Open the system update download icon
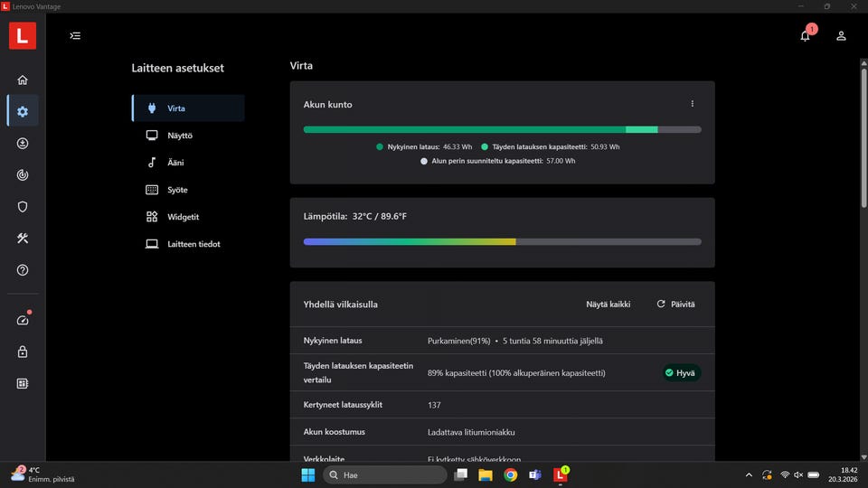The width and height of the screenshot is (868, 488). coord(23,143)
